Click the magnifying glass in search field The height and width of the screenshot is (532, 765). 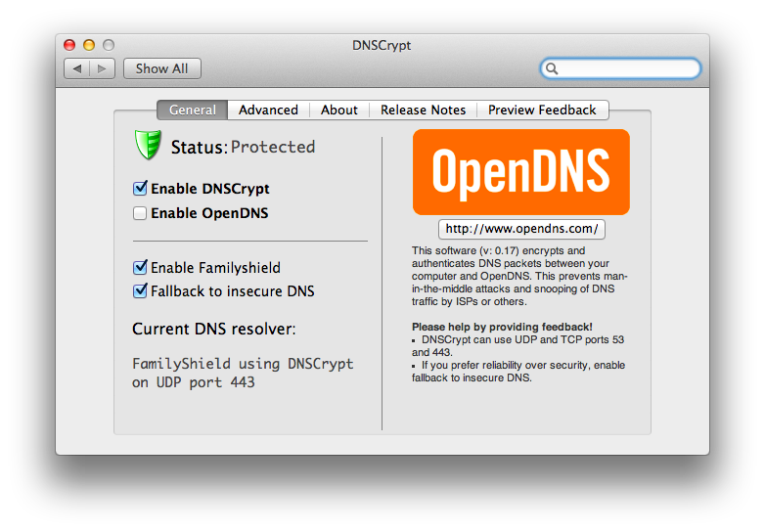[x=553, y=68]
